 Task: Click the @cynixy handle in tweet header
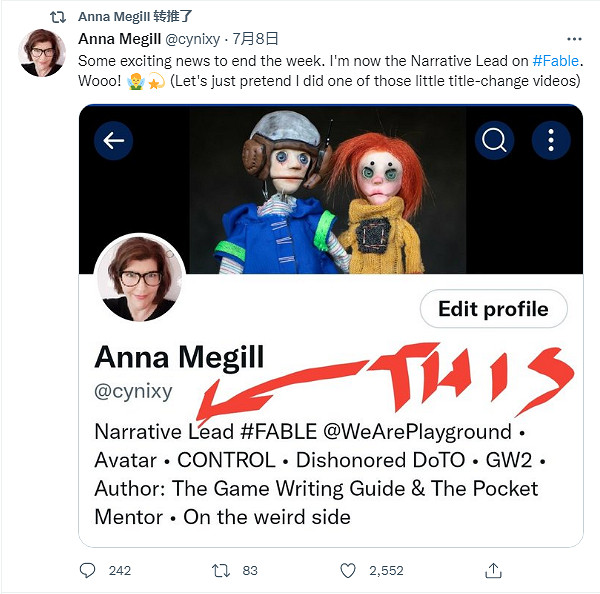click(194, 40)
